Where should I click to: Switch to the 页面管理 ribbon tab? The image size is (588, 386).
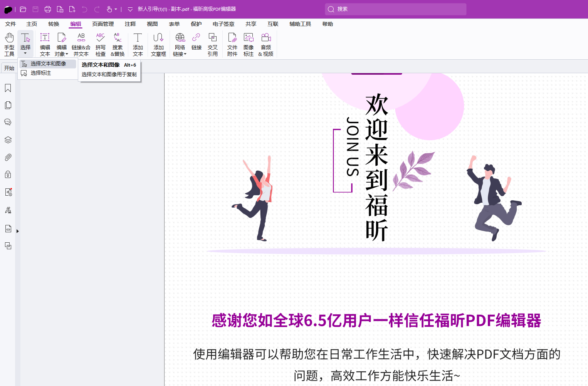pos(103,24)
